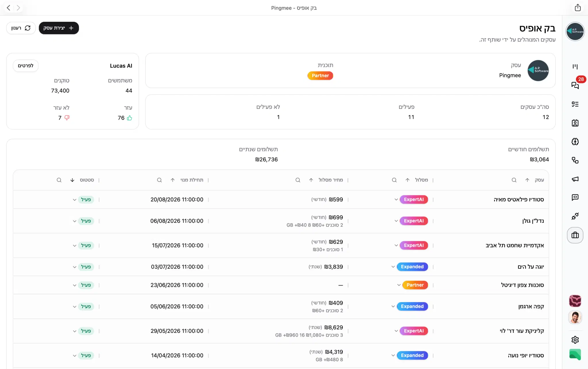588x369 pixels.
Task: Open the connected nodes flow icon
Action: click(575, 160)
